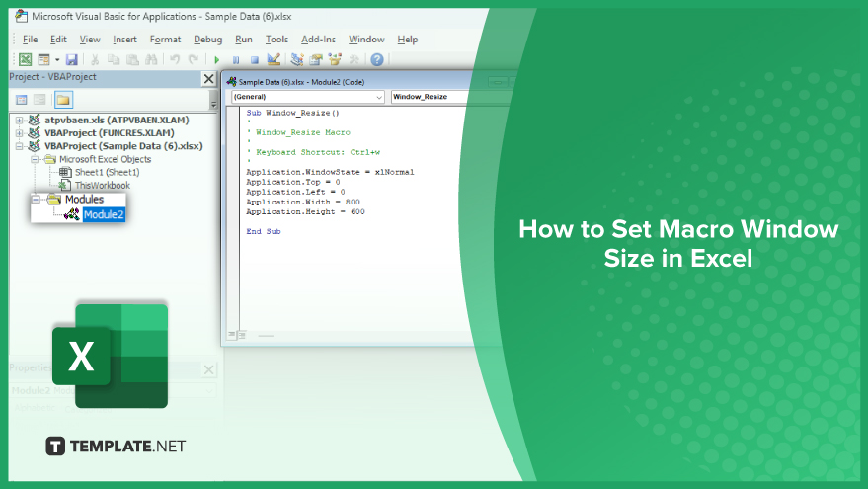The width and height of the screenshot is (868, 489).
Task: Open the Edit menu
Action: click(58, 40)
